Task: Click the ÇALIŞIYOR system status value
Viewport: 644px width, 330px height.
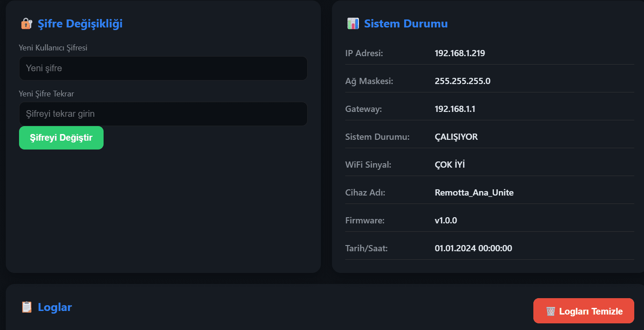Action: pyautogui.click(x=456, y=137)
